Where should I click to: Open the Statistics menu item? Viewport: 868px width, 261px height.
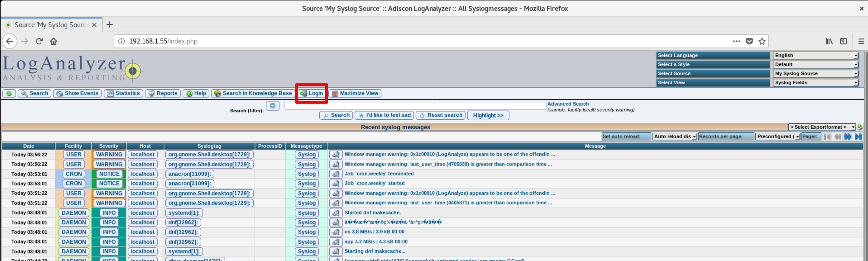click(123, 93)
